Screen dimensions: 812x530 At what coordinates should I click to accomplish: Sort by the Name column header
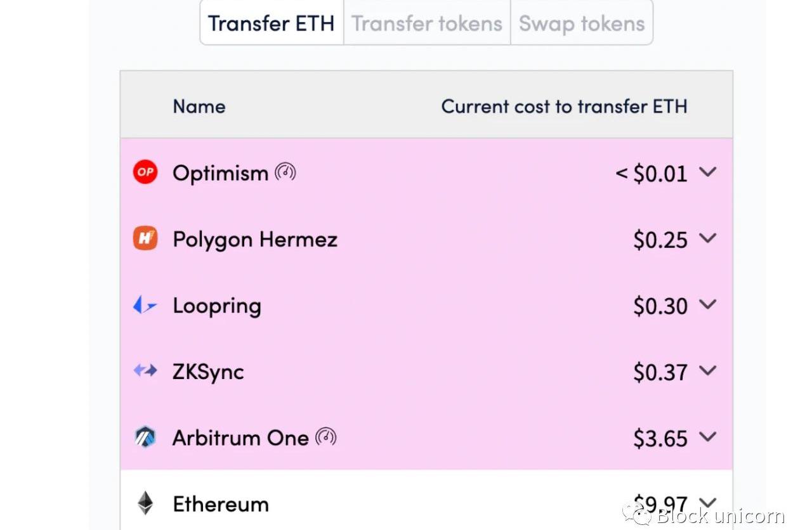click(199, 106)
